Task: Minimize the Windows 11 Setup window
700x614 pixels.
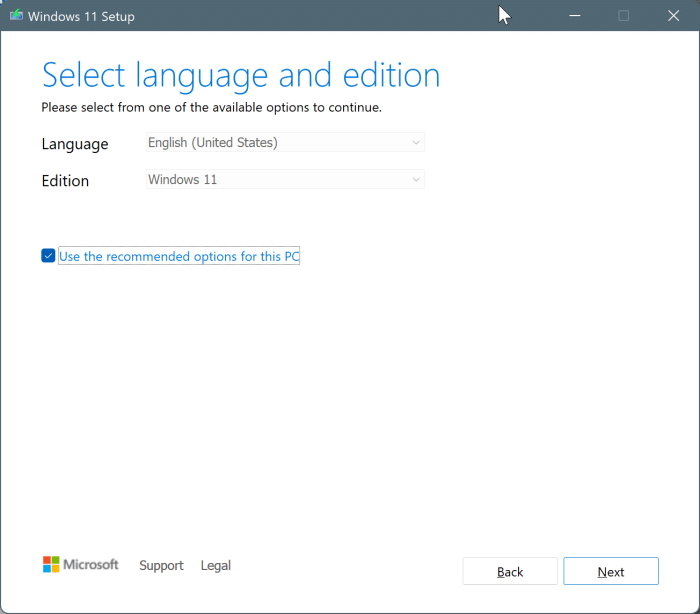Action: 575,16
